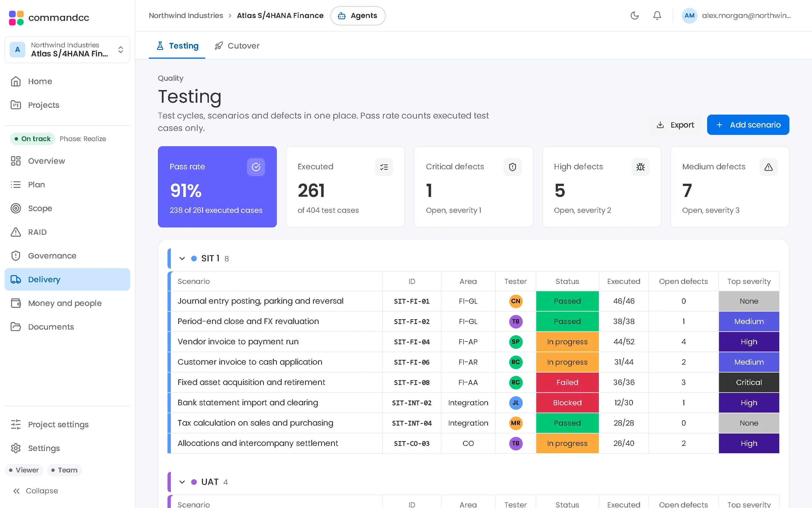
Task: Switch to the Cutover tab
Action: coord(237,46)
